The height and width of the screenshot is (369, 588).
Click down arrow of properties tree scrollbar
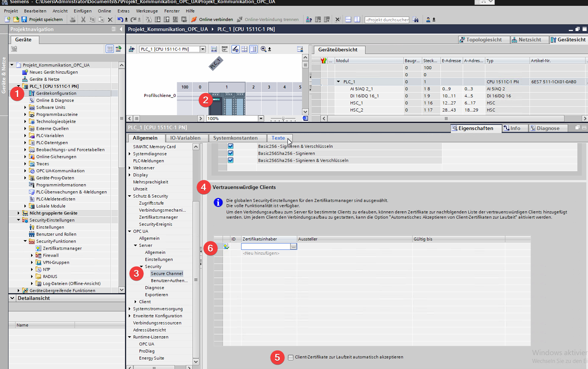[196, 362]
